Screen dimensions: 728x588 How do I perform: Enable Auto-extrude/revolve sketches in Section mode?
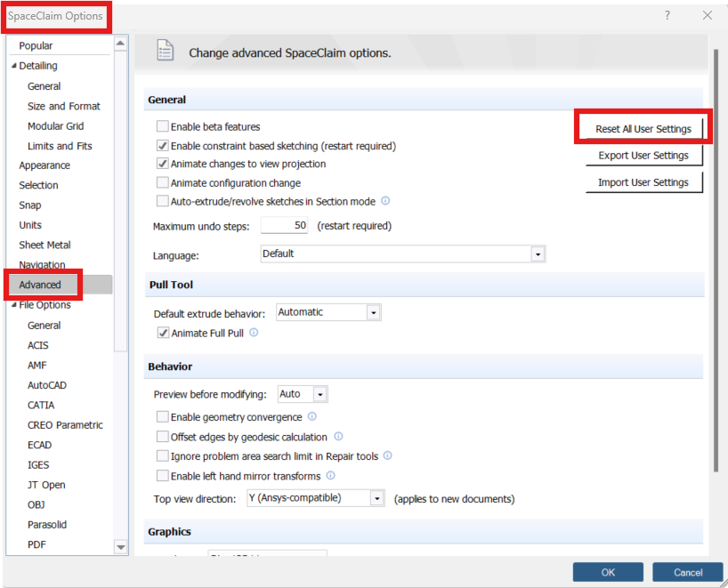[x=163, y=201]
